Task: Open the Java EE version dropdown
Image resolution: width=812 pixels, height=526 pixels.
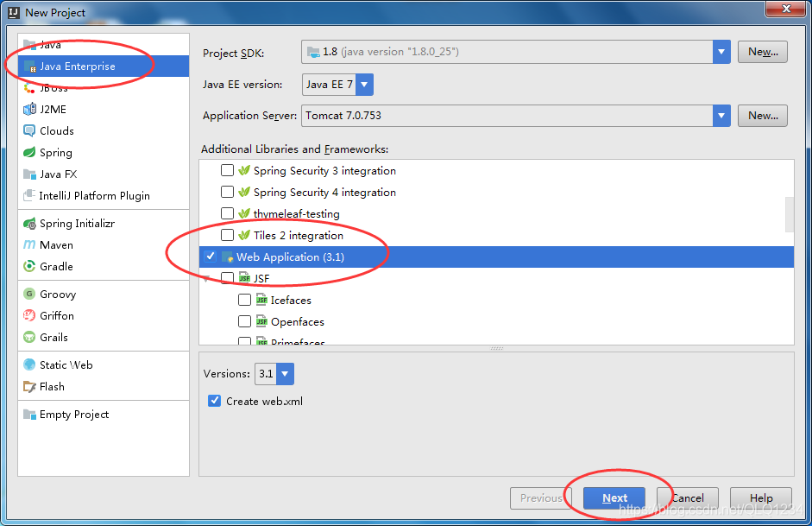Action: coord(364,85)
